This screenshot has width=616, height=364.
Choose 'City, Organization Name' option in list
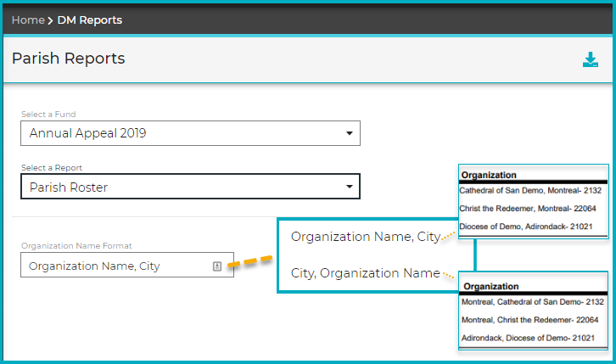366,273
